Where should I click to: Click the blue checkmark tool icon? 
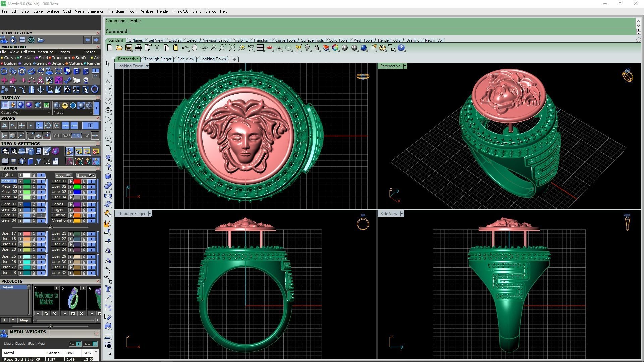[x=67, y=80]
